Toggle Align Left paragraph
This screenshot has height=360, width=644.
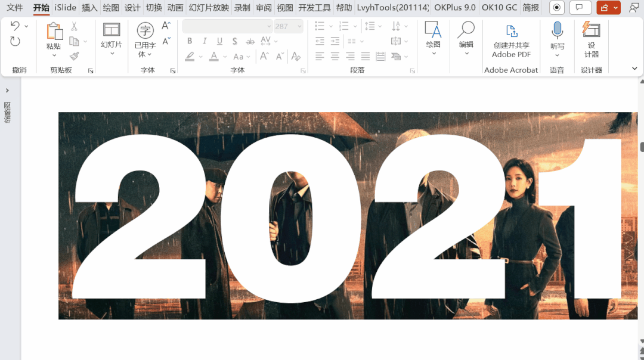click(x=320, y=56)
